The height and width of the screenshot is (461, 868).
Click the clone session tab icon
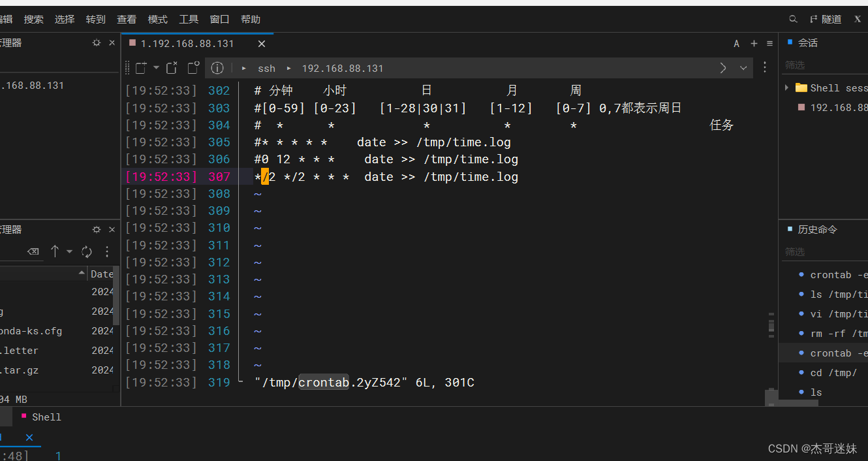point(193,67)
